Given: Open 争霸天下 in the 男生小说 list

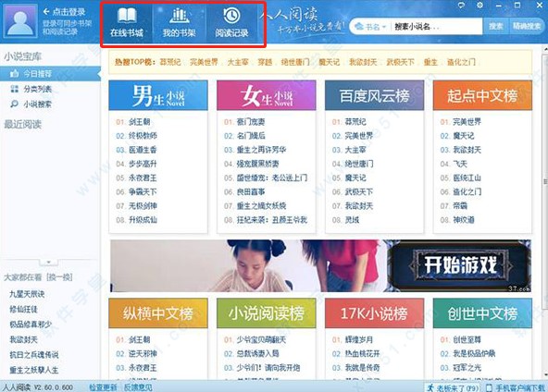Looking at the screenshot, I should click(x=143, y=191).
